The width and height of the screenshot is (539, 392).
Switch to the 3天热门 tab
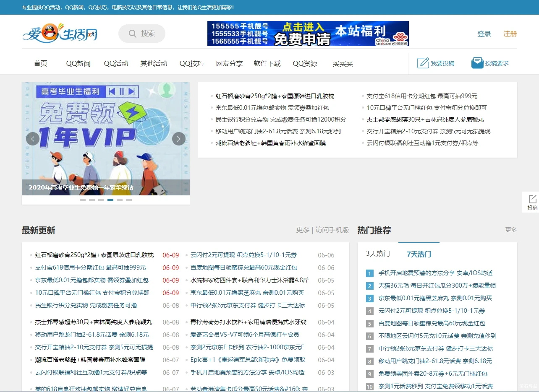pos(378,254)
